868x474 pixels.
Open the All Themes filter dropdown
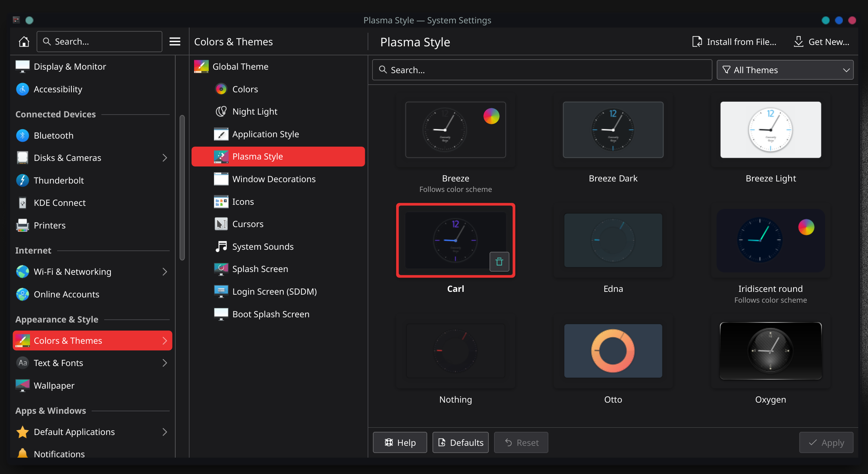point(785,70)
